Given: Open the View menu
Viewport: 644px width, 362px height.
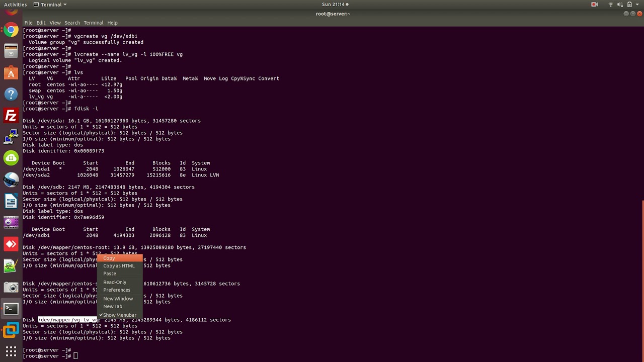Looking at the screenshot, I should pyautogui.click(x=55, y=23).
